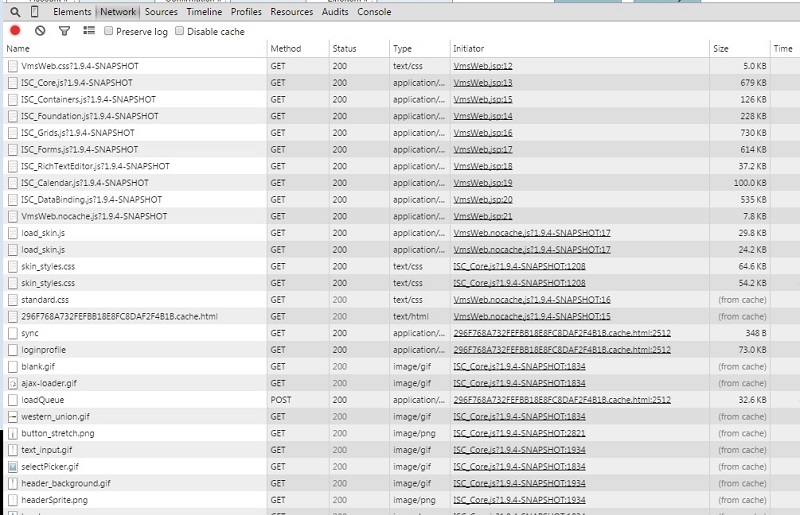
Task: Toggle the small request rows list-view icon
Action: pos(88,31)
